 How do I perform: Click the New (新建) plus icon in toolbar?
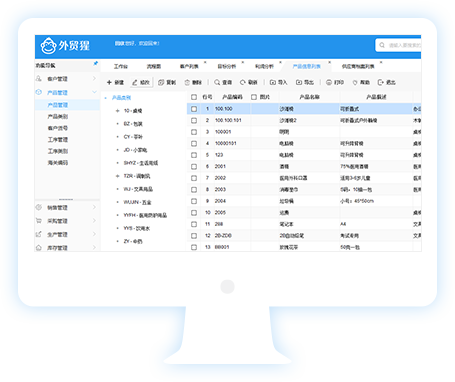[x=109, y=82]
